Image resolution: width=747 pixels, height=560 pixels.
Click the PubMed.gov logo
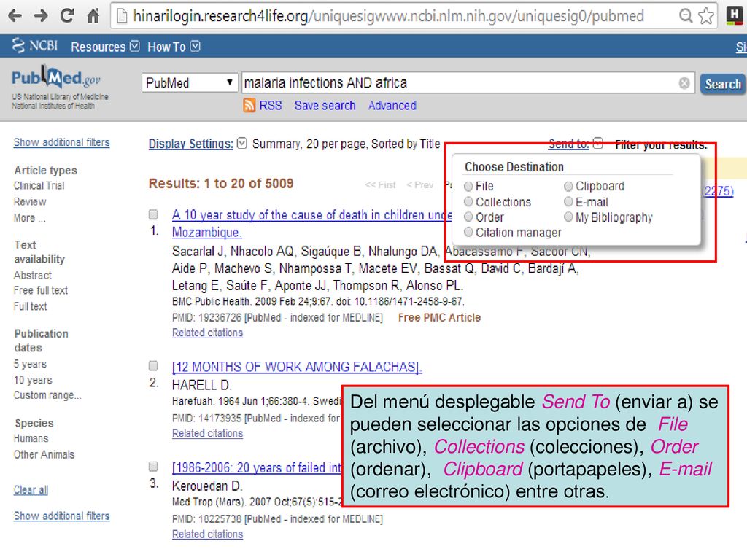click(x=56, y=78)
